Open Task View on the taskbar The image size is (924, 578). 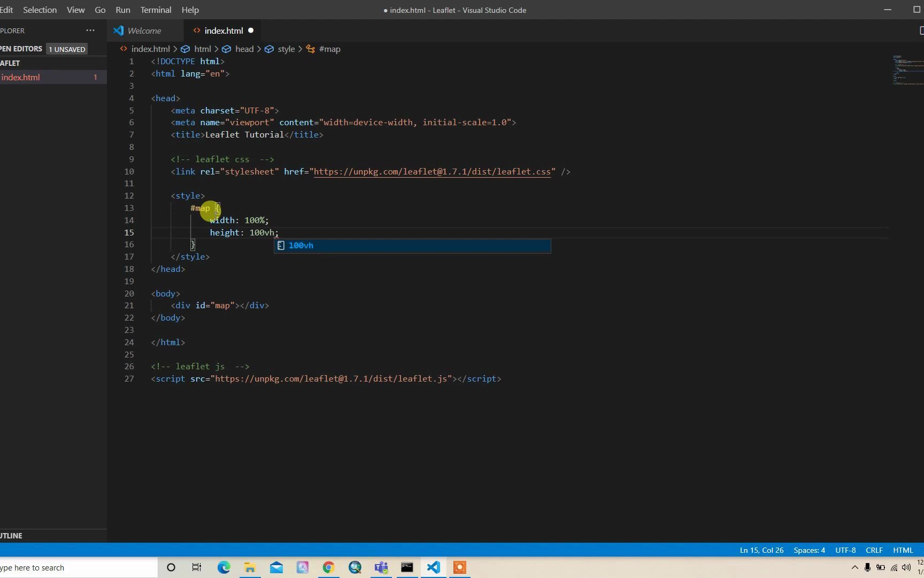197,568
